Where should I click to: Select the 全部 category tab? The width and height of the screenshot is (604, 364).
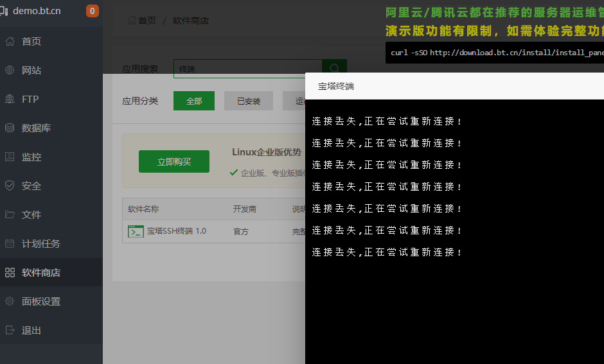point(194,101)
